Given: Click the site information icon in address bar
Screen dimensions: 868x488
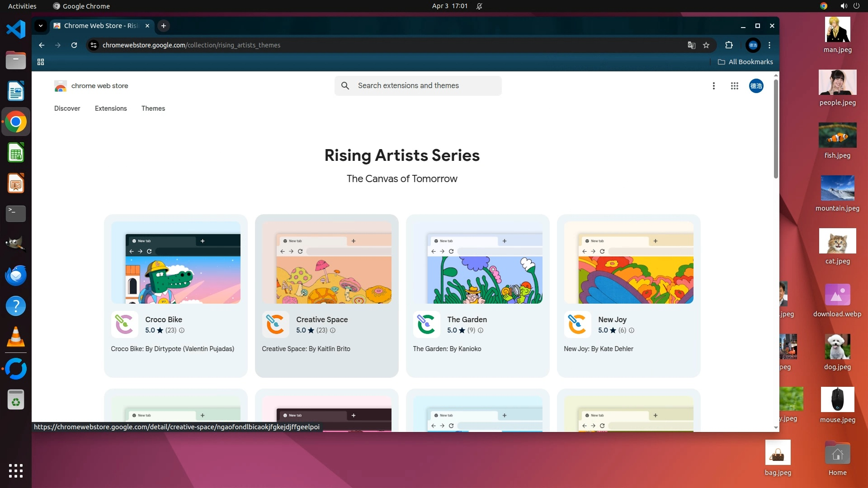Looking at the screenshot, I should pos(94,45).
